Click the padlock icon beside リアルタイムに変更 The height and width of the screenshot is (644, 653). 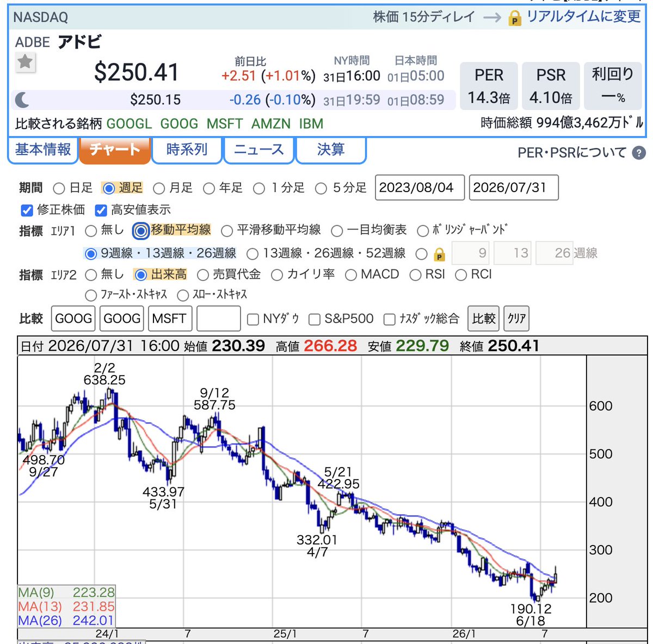pos(514,19)
